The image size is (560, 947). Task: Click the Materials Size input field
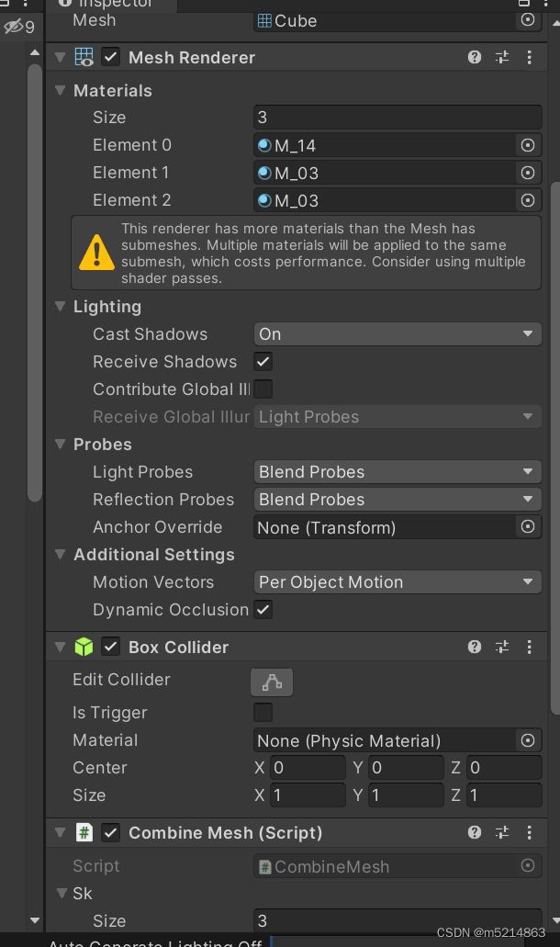[398, 118]
